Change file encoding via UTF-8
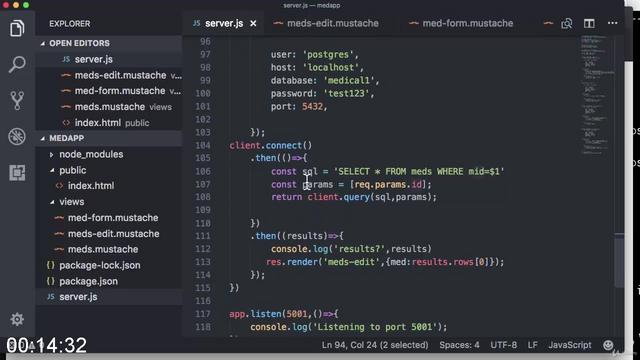 pyautogui.click(x=503, y=345)
